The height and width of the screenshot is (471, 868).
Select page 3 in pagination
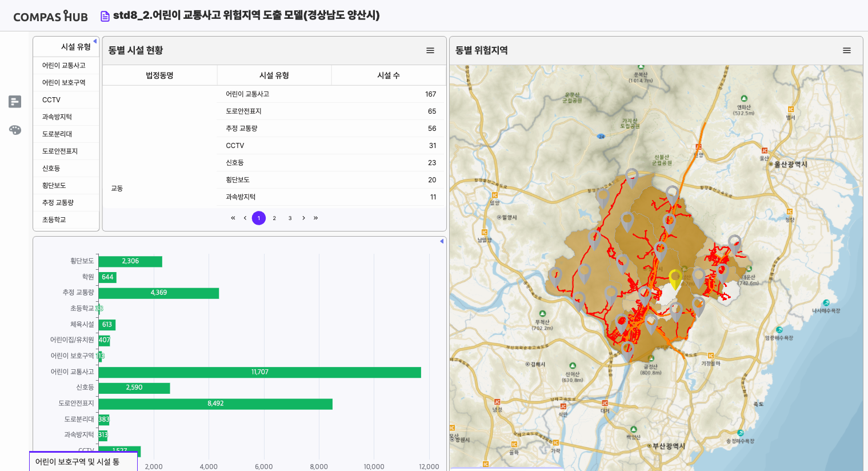[x=290, y=218]
